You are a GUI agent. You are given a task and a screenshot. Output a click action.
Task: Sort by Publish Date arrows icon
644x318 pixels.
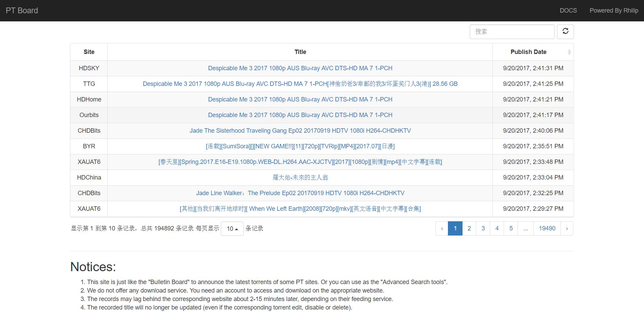pos(569,52)
